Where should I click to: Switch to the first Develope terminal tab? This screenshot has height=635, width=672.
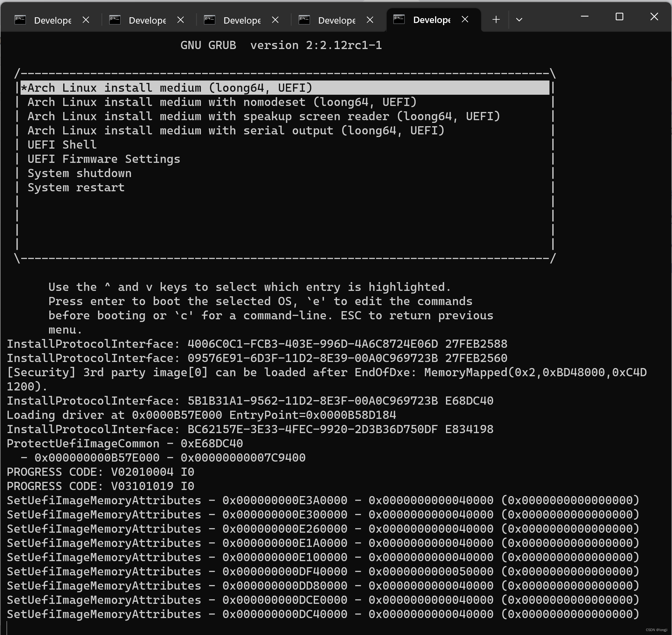coord(52,20)
